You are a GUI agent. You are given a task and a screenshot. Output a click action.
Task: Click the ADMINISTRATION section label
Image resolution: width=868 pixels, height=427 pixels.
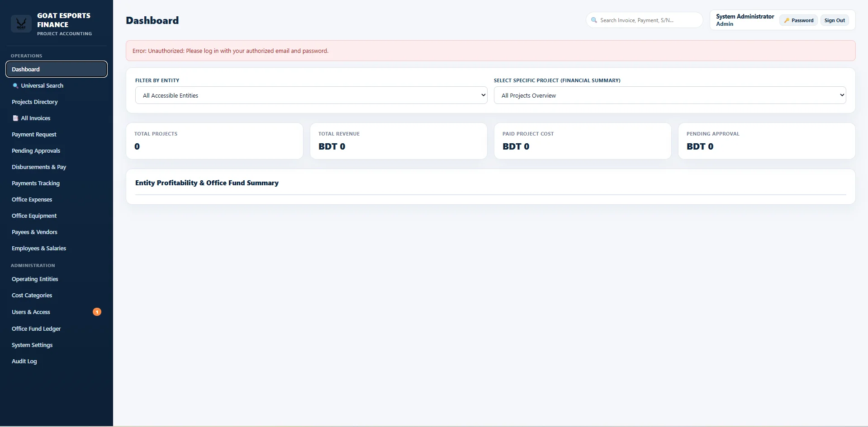tap(33, 265)
